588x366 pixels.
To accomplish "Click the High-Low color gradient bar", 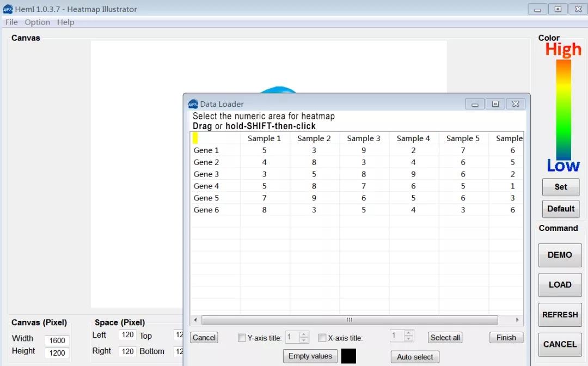I will (x=563, y=110).
